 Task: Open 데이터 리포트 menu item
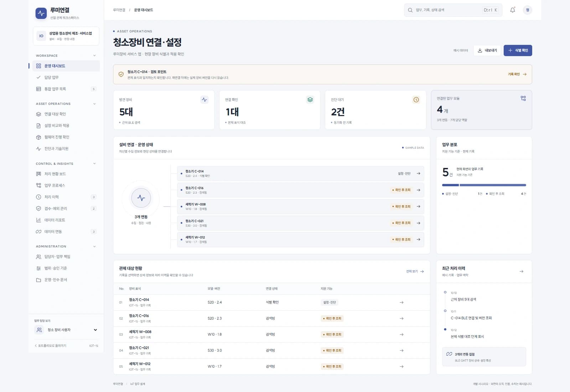click(x=66, y=220)
